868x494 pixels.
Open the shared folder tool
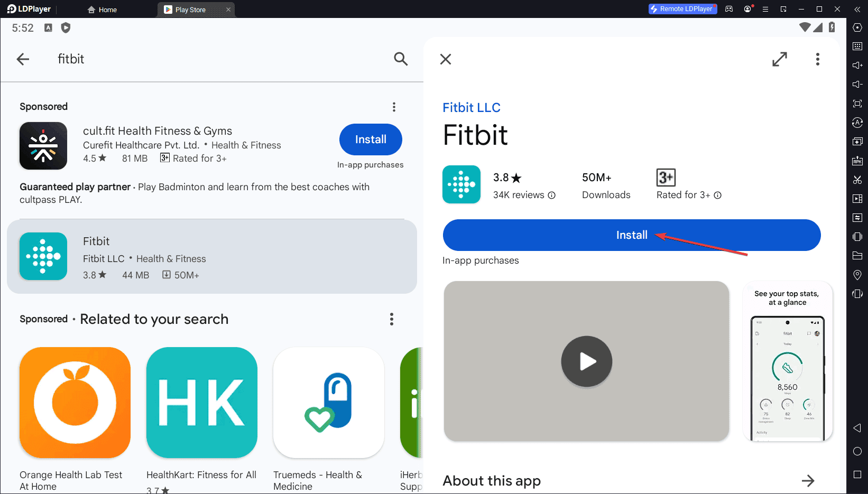click(857, 255)
